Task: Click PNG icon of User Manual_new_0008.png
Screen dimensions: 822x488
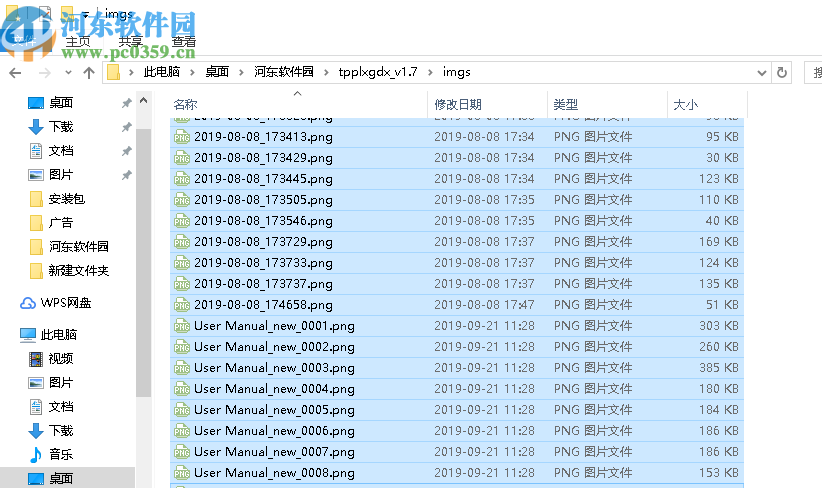Action: click(x=181, y=473)
